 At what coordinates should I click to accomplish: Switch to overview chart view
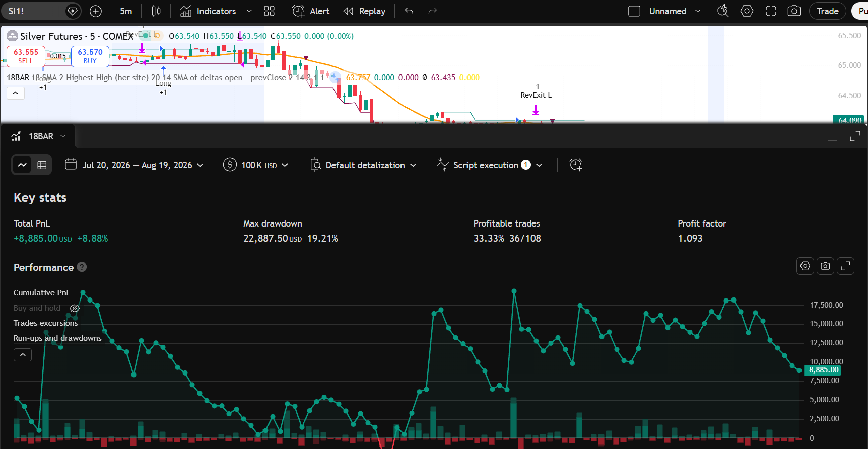tap(22, 165)
